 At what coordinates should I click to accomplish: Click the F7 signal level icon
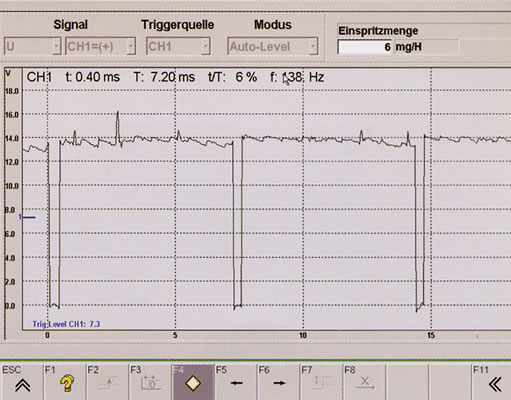pos(322,383)
